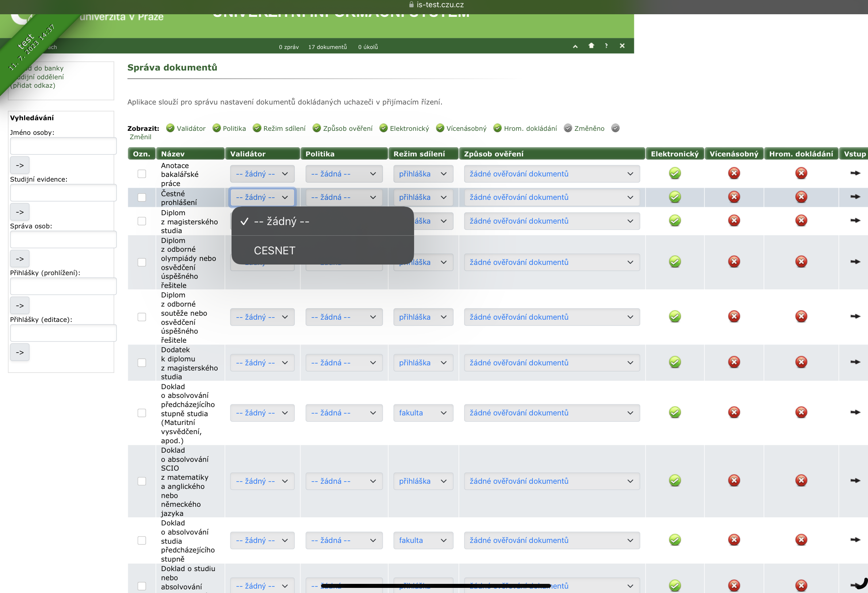
Task: Open Politika dropdown for Anotace bakalářské práce
Action: point(344,174)
